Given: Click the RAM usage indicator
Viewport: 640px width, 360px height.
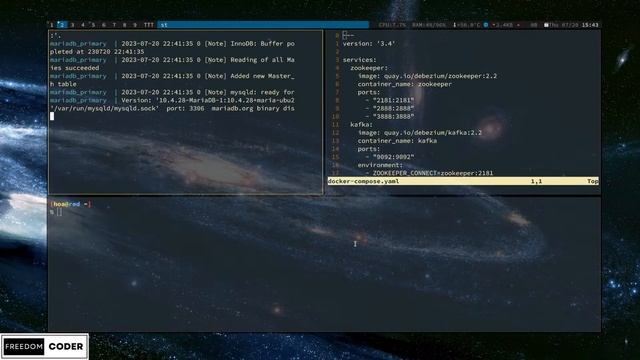Looking at the screenshot, I should click(x=429, y=25).
